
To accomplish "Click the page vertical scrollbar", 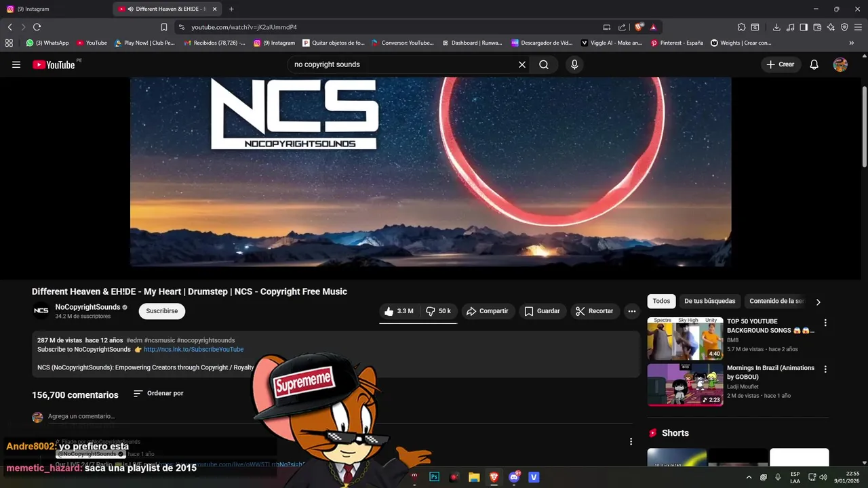I will pyautogui.click(x=865, y=127).
